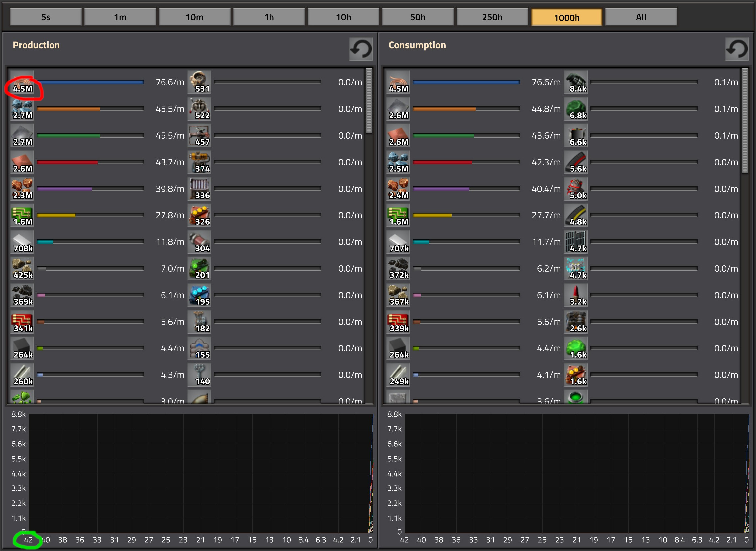Select the iron ore icon in Consumption (2.5M)
The width and height of the screenshot is (756, 551).
(398, 162)
